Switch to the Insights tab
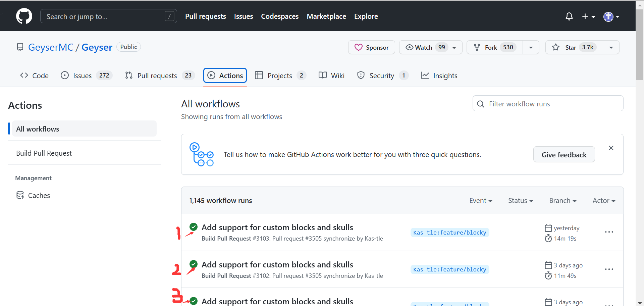644x306 pixels. coord(439,75)
